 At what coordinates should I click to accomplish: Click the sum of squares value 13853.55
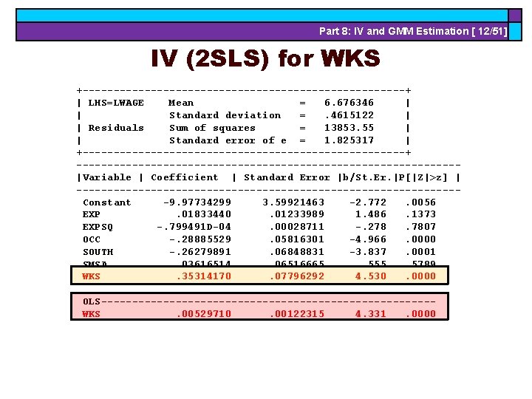click(349, 128)
